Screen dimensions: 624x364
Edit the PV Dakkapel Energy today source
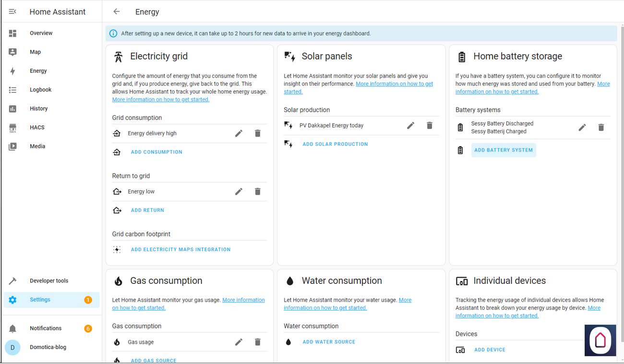click(410, 126)
